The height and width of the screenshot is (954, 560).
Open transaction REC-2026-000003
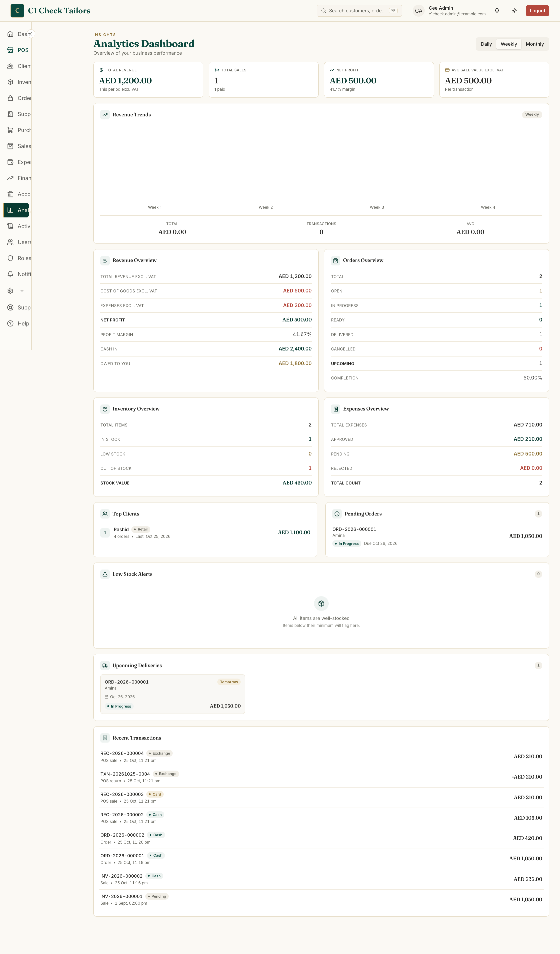click(x=321, y=797)
